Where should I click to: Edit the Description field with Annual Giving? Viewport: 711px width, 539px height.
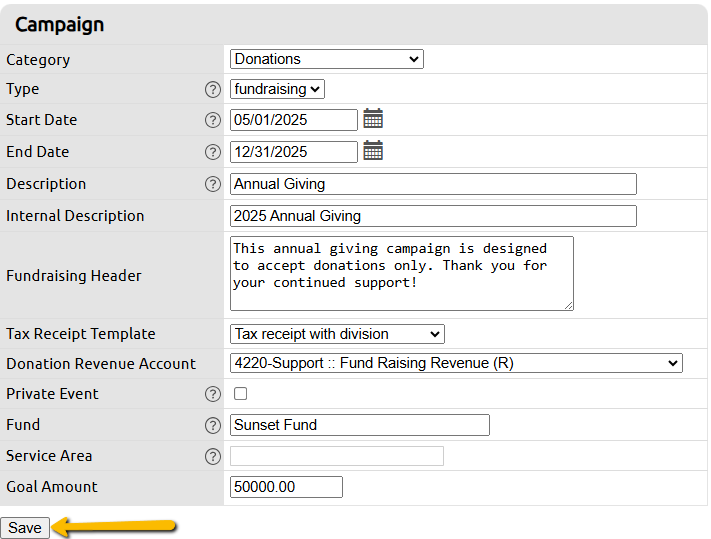click(433, 184)
